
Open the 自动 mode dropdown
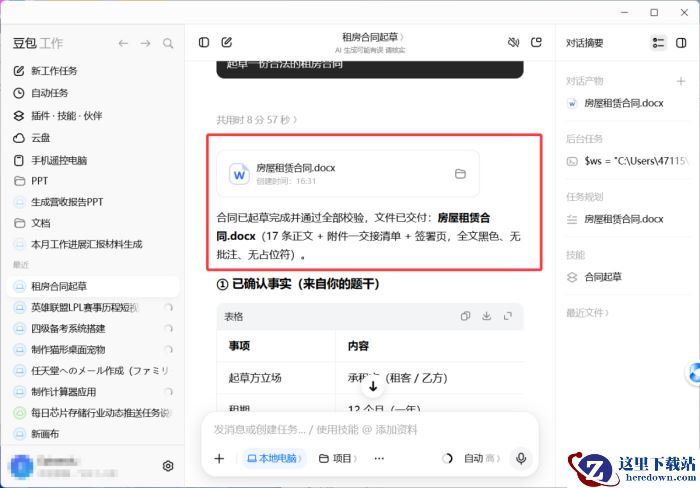(x=482, y=459)
